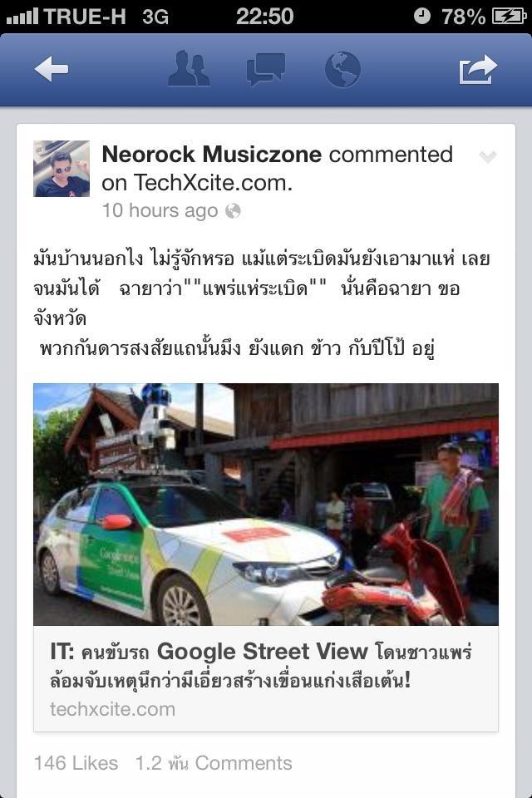Open TechXcite.com page link
The height and width of the screenshot is (798, 532).
(x=213, y=183)
